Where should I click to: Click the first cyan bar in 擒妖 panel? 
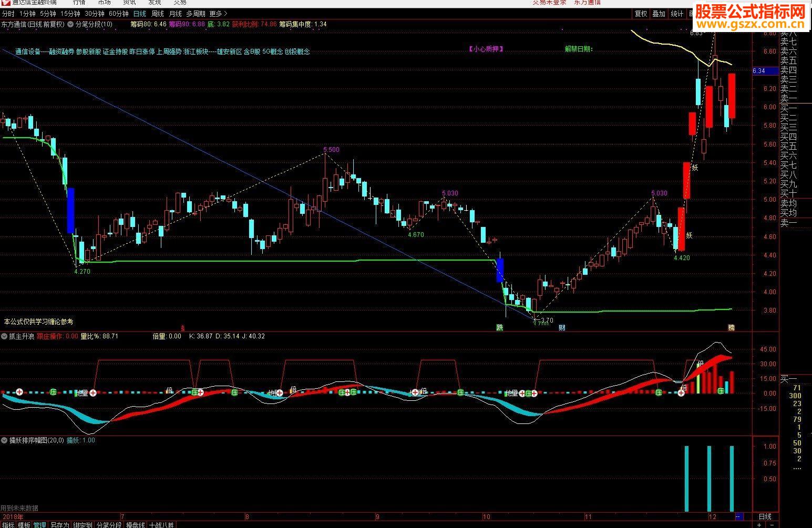tap(686, 478)
